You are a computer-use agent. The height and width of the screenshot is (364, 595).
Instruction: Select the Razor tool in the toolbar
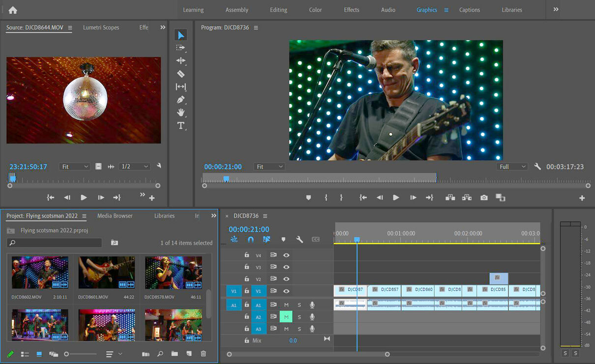[x=180, y=74]
